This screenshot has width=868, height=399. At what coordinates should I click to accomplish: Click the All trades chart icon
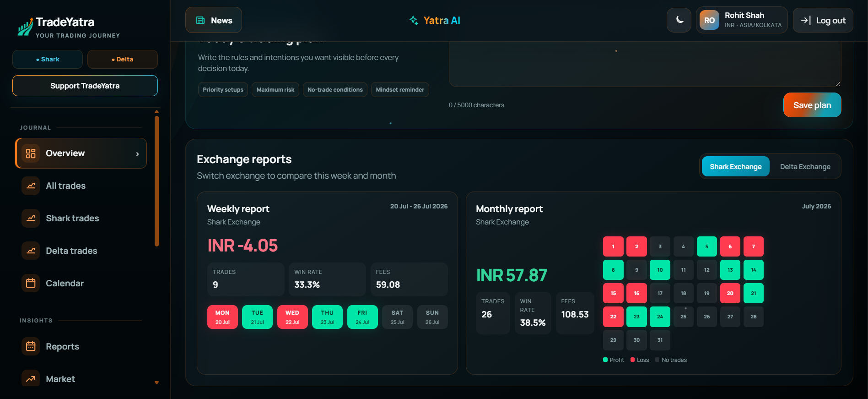pos(31,186)
